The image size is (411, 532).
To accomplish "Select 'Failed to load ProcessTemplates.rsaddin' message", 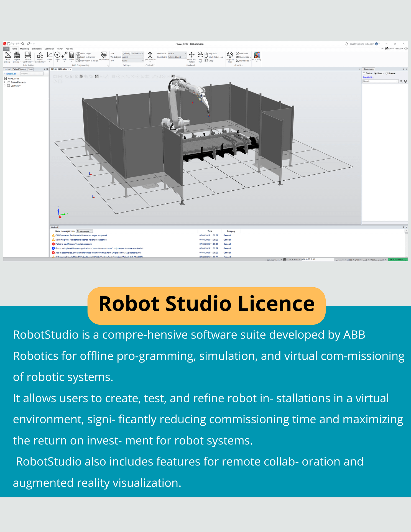I will click(73, 244).
